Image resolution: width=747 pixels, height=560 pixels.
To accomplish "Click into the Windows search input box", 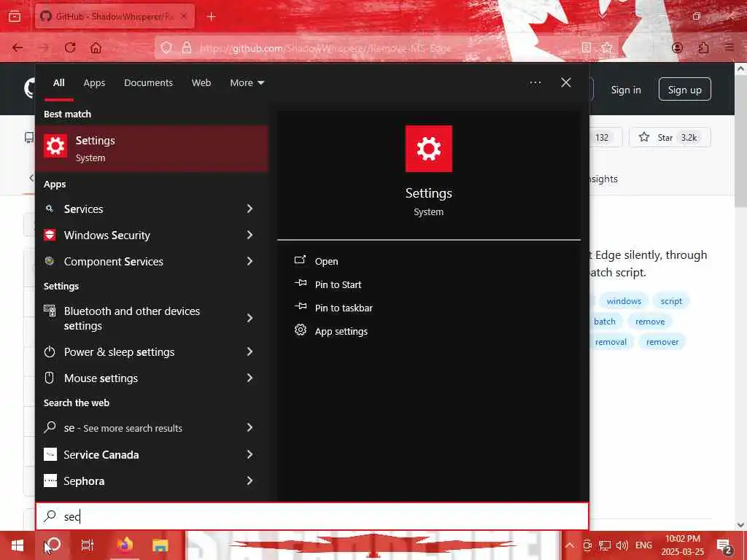I will pos(312,516).
